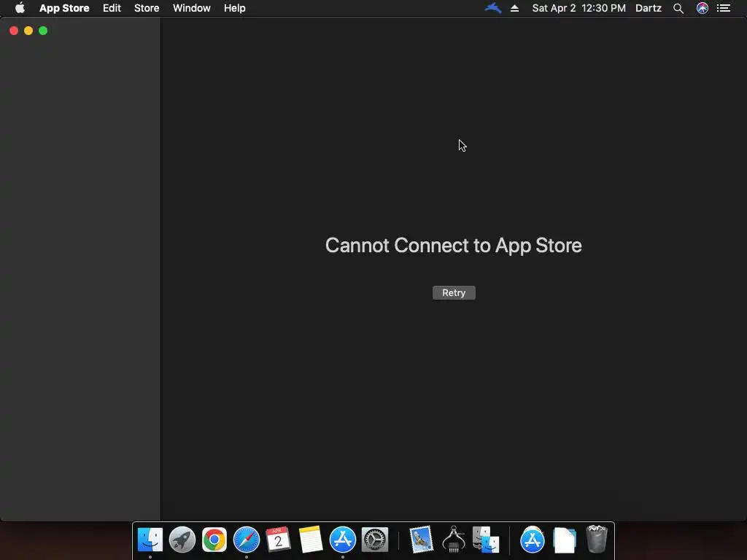This screenshot has width=747, height=560.
Task: Open Migration Assistant from the Dock
Action: coord(485,540)
